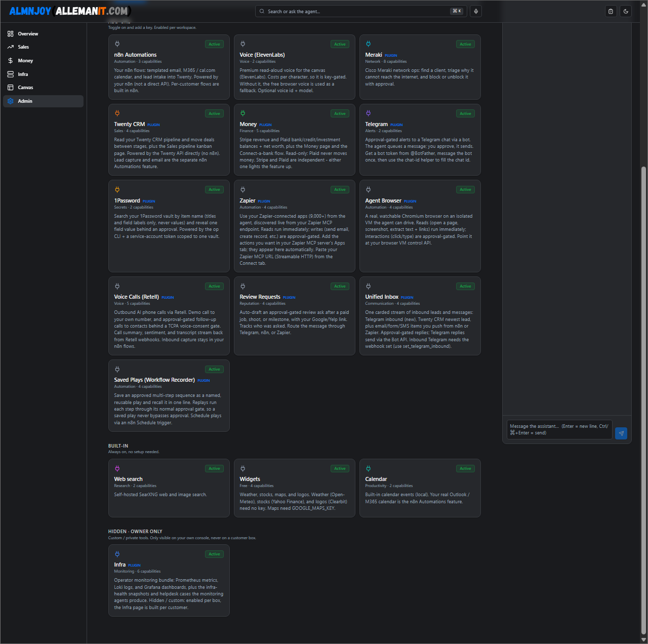Toggle Active badge on Meraki
The width and height of the screenshot is (648, 644).
pos(466,44)
